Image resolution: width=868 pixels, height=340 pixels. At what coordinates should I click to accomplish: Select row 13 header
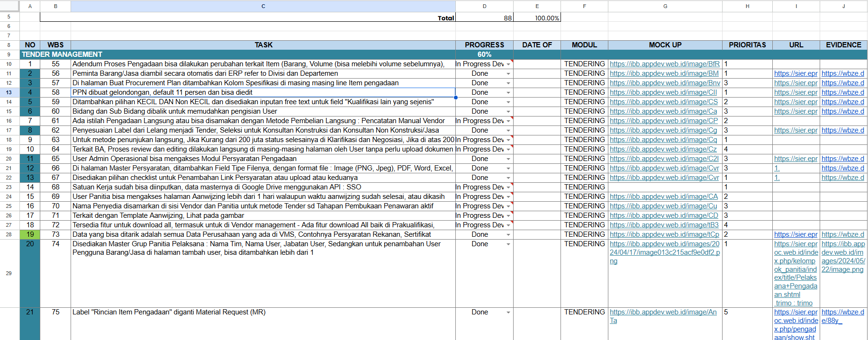click(9, 92)
